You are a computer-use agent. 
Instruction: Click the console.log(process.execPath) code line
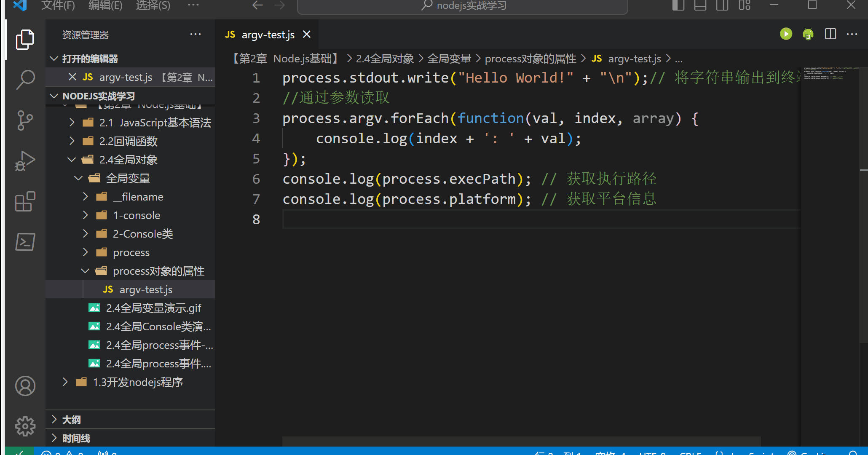[469, 179]
